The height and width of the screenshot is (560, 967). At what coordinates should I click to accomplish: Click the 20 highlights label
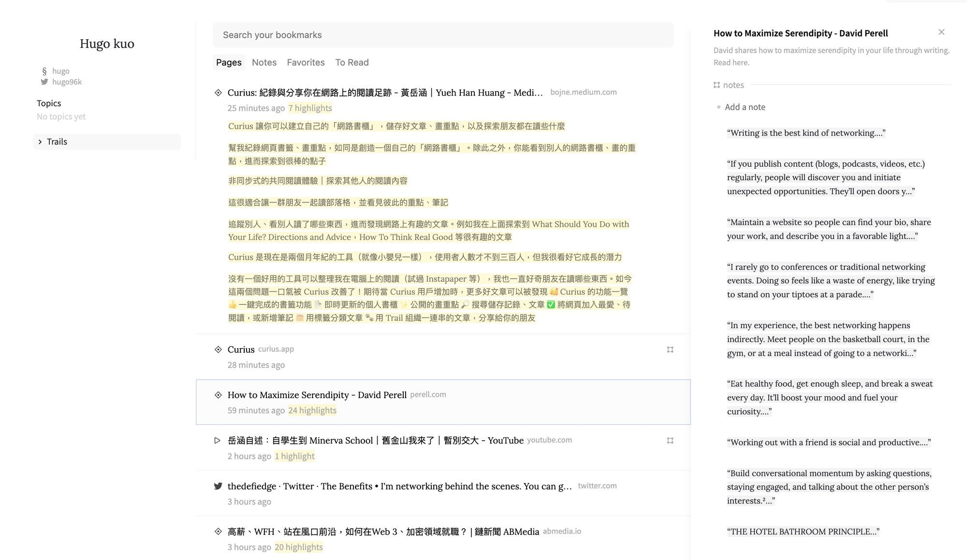[x=299, y=547]
